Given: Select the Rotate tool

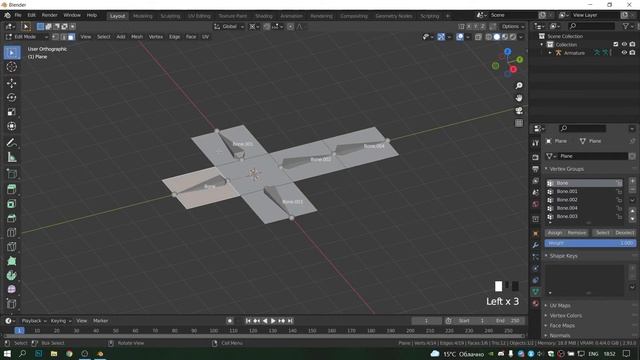Looking at the screenshot, I should 11,98.
